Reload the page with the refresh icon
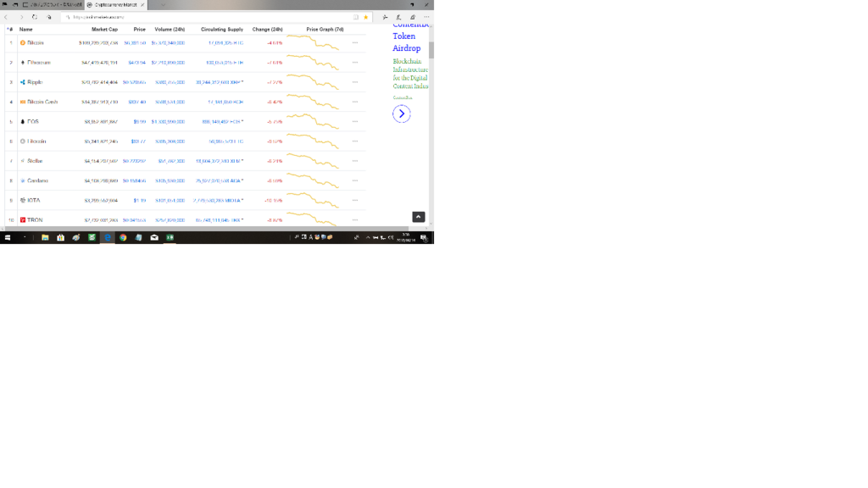 [x=34, y=17]
